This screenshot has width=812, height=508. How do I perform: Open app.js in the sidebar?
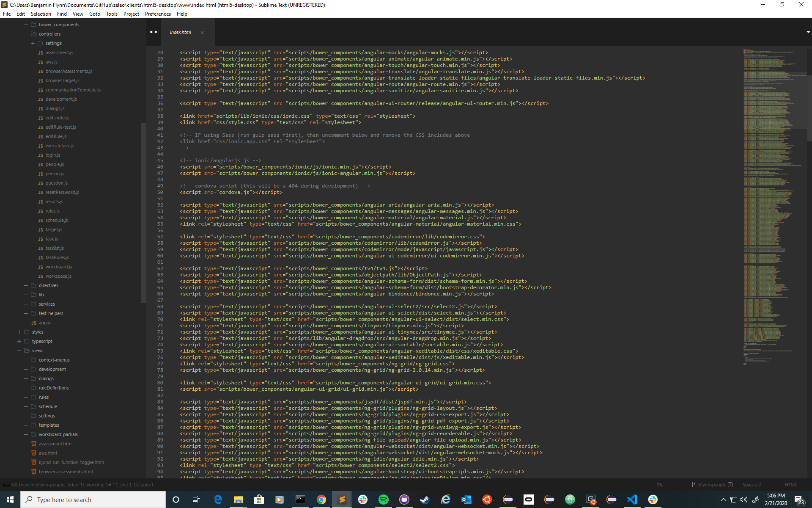45,323
